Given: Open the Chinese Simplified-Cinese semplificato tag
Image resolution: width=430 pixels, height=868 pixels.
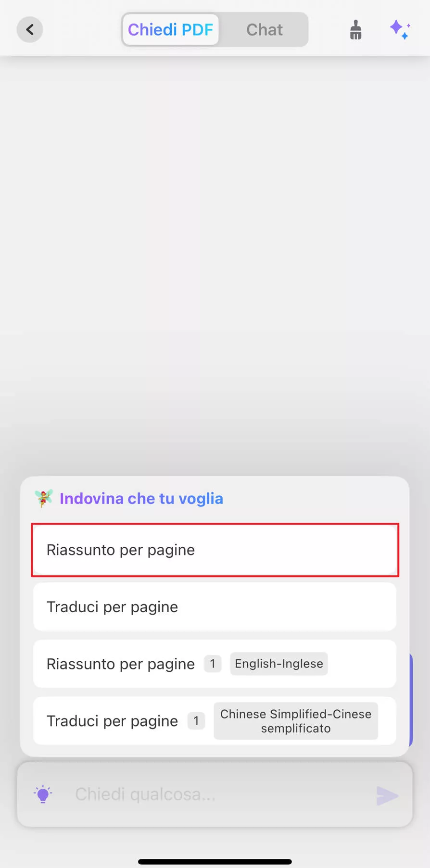Looking at the screenshot, I should (x=296, y=721).
